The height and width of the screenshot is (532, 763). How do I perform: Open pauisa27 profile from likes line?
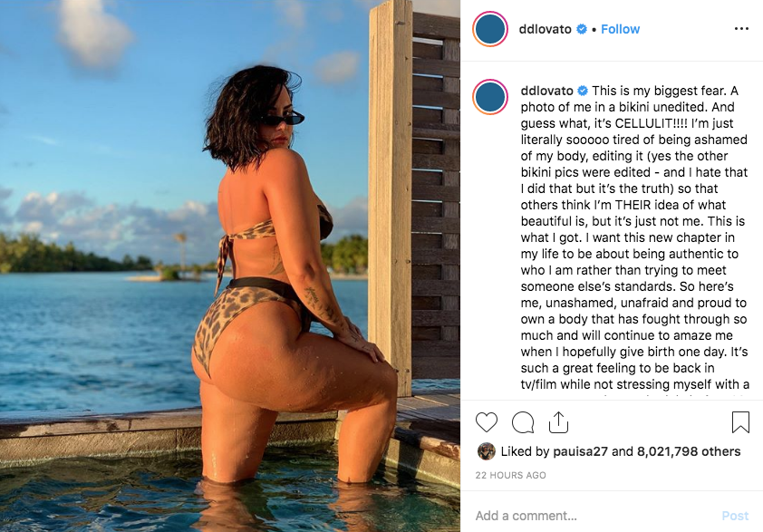coord(580,451)
